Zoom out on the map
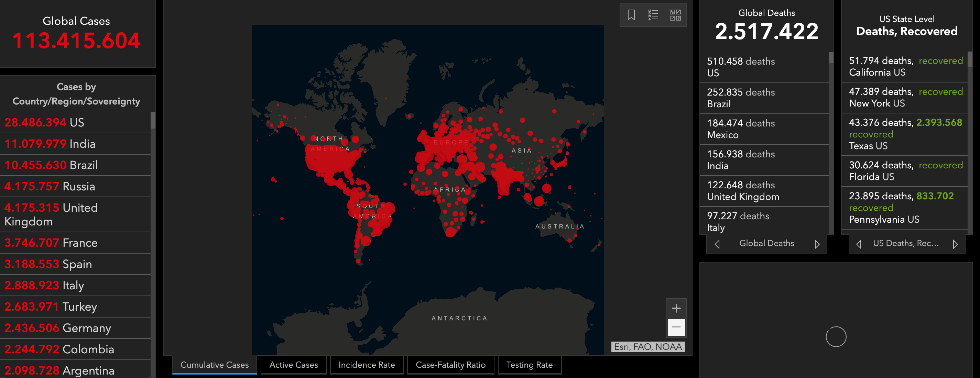 676,327
